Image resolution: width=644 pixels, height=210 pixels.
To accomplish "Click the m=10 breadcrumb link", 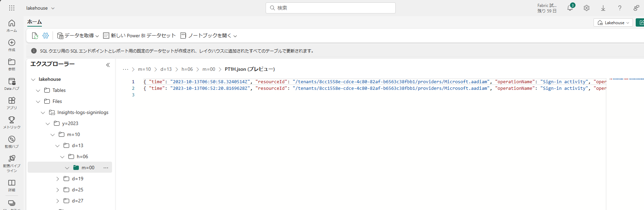I will click(144, 69).
